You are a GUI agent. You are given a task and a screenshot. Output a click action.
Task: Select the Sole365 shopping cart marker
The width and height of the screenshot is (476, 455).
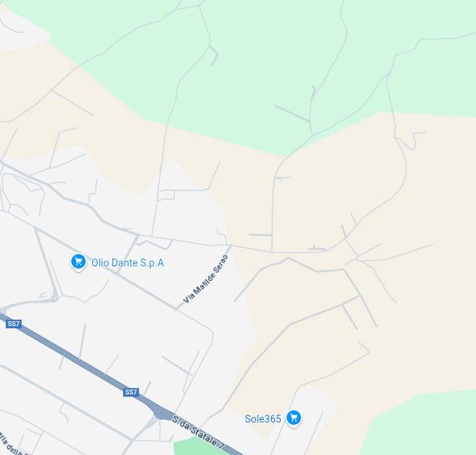tap(294, 418)
